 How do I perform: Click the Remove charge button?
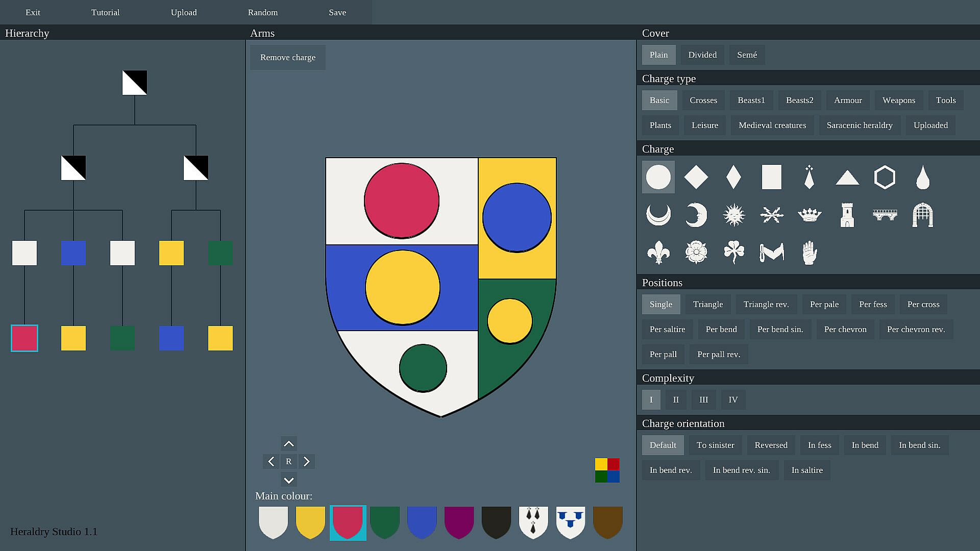[x=287, y=57]
